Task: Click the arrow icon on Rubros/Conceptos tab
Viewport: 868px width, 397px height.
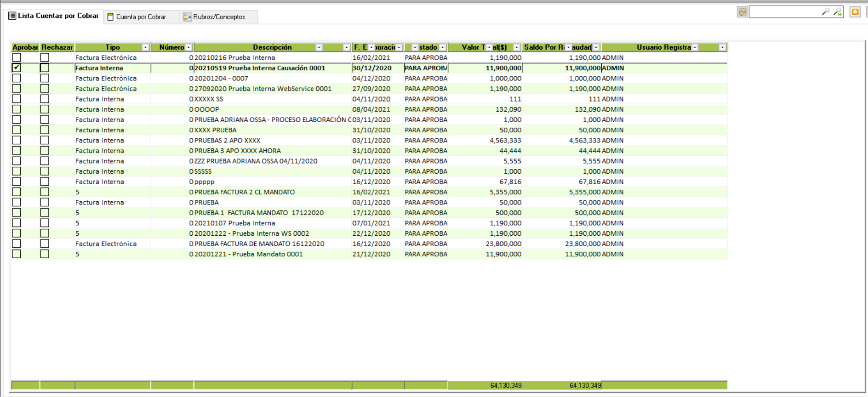Action: tap(187, 17)
